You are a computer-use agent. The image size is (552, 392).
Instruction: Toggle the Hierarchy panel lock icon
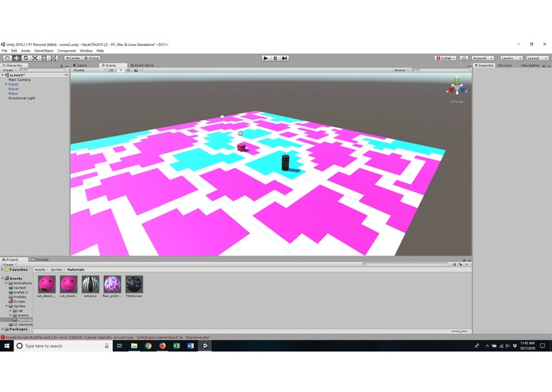62,66
